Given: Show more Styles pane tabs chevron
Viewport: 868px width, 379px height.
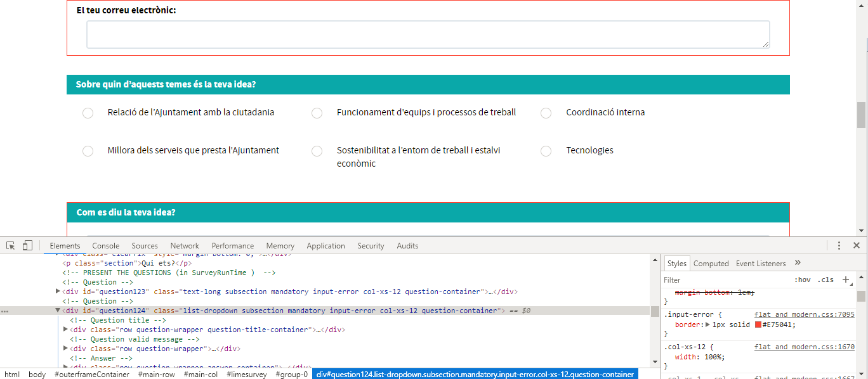Looking at the screenshot, I should tap(798, 263).
